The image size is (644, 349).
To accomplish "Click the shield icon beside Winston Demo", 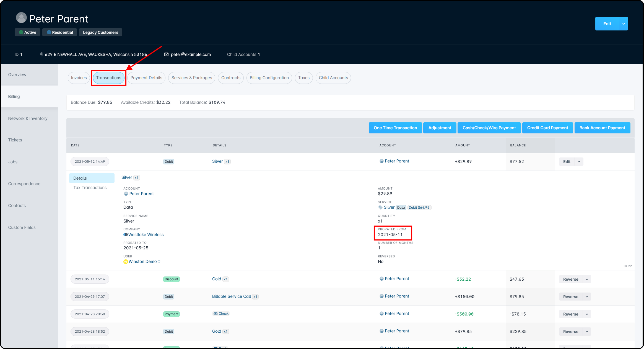I will (x=159, y=262).
